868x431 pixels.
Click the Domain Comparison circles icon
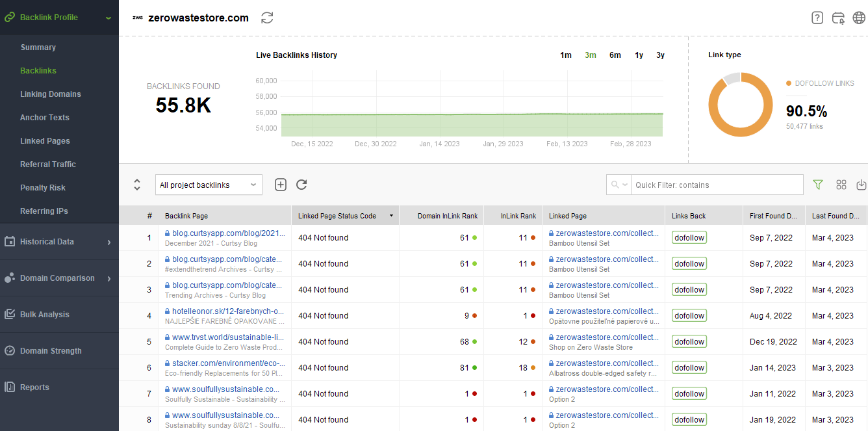(10, 278)
